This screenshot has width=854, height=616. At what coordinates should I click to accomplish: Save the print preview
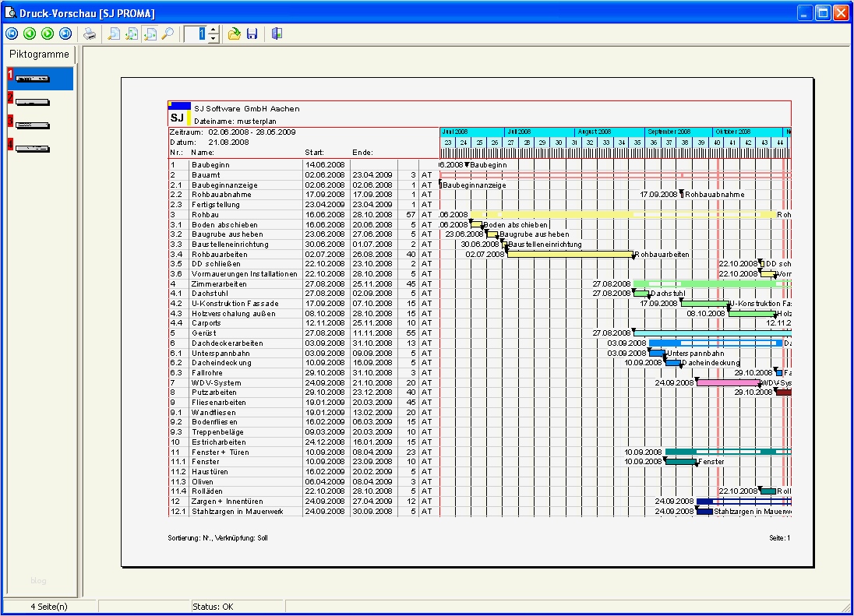[252, 33]
